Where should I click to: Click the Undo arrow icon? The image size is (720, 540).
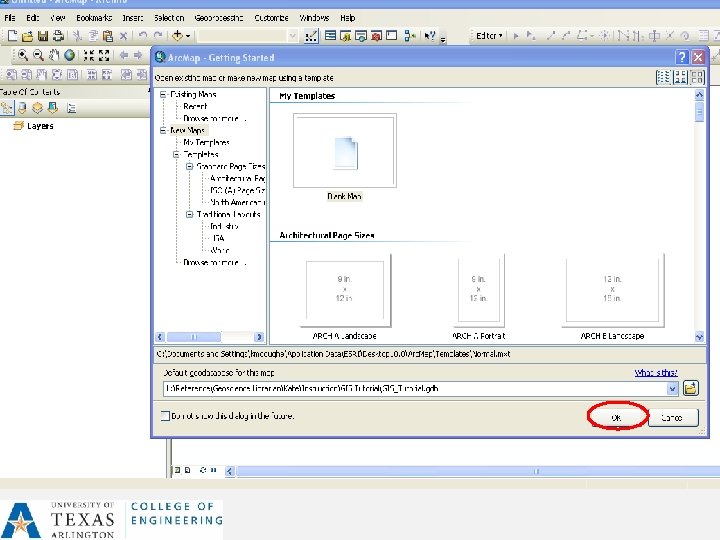click(x=143, y=35)
